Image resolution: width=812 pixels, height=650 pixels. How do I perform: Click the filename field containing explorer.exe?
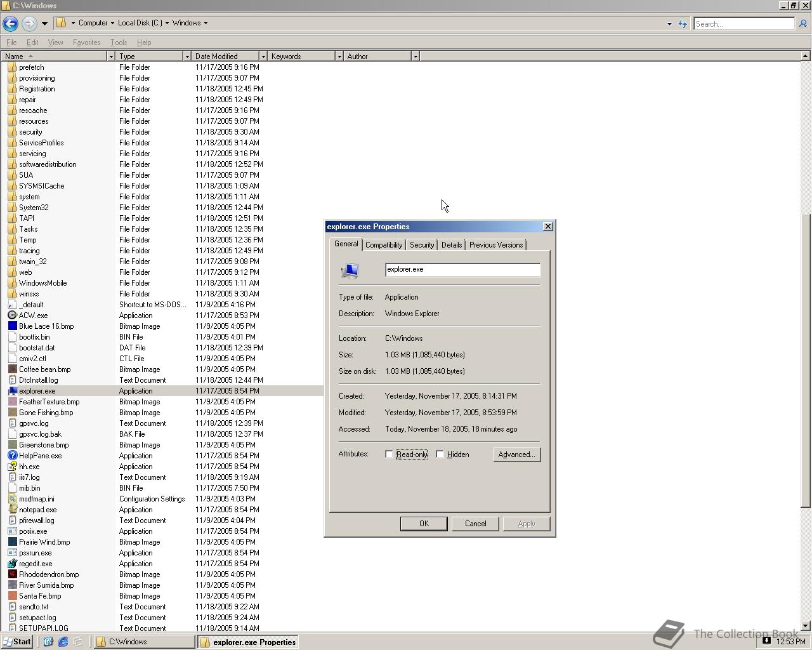[x=462, y=270]
